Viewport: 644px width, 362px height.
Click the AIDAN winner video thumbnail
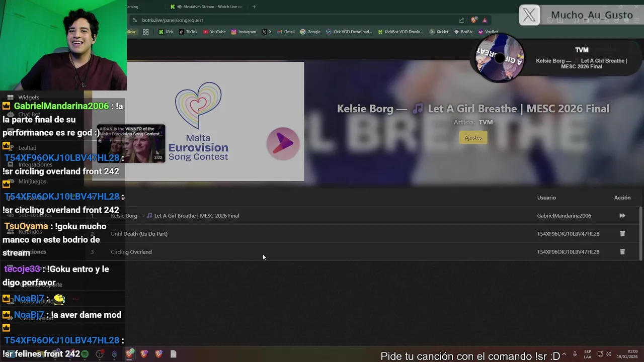[x=131, y=144]
